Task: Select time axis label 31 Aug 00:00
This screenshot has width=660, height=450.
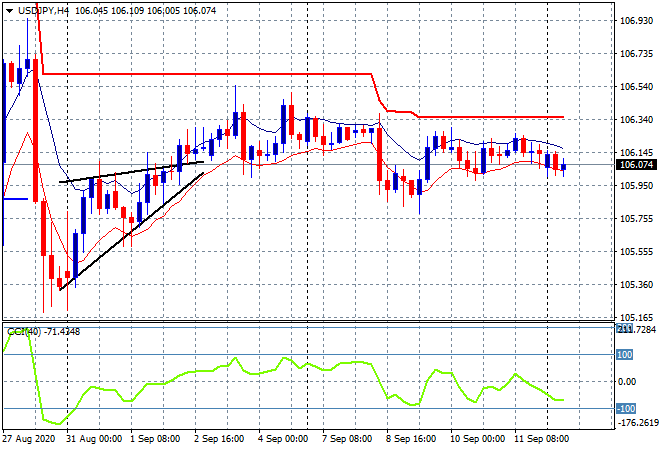Action: pos(94,439)
